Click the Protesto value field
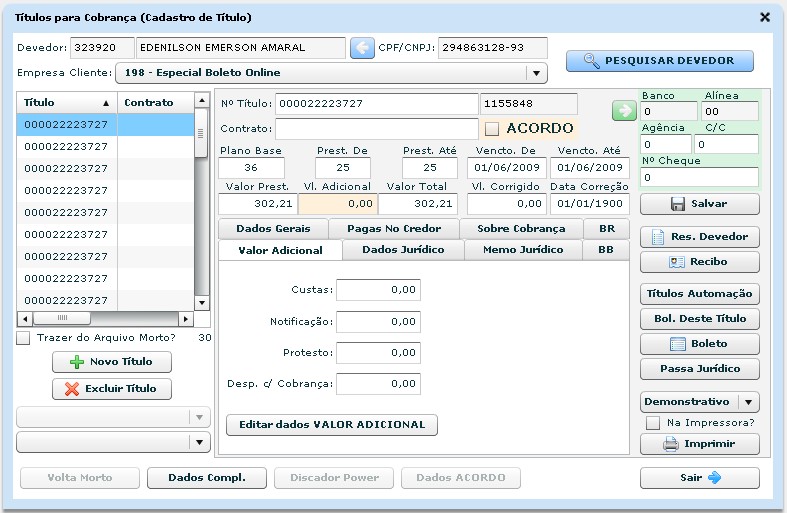This screenshot has height=513, width=787. pyautogui.click(x=378, y=353)
